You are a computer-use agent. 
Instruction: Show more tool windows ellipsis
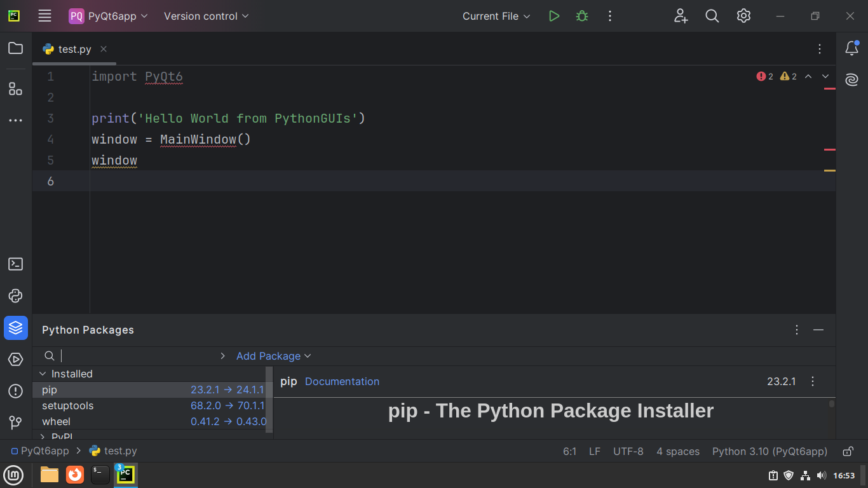[16, 120]
